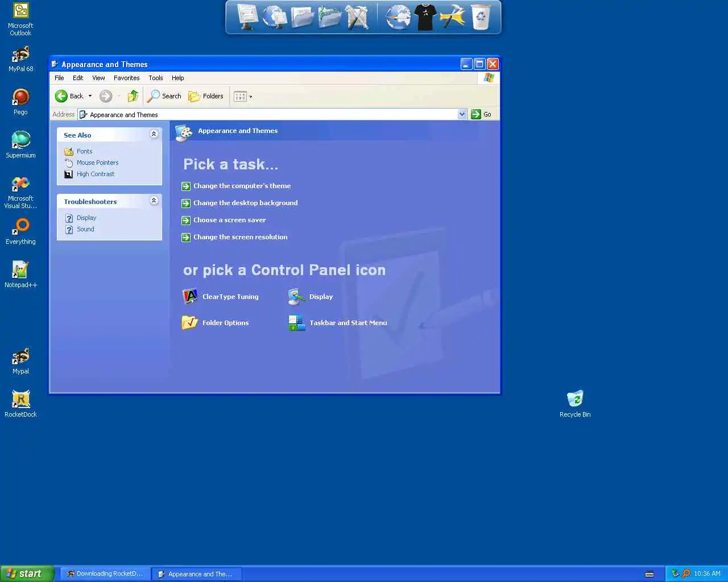Switch to Downloading RocketDock taskbar button
The height and width of the screenshot is (582, 728).
pyautogui.click(x=105, y=574)
